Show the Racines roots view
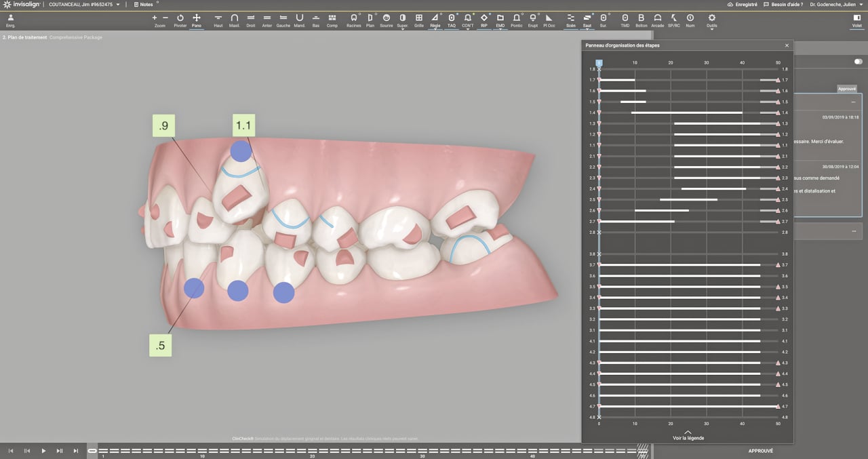 353,20
